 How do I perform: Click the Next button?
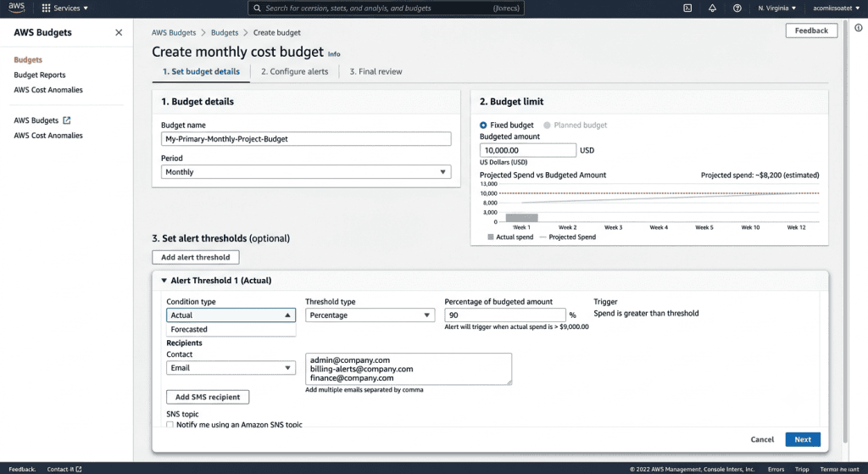[803, 440]
